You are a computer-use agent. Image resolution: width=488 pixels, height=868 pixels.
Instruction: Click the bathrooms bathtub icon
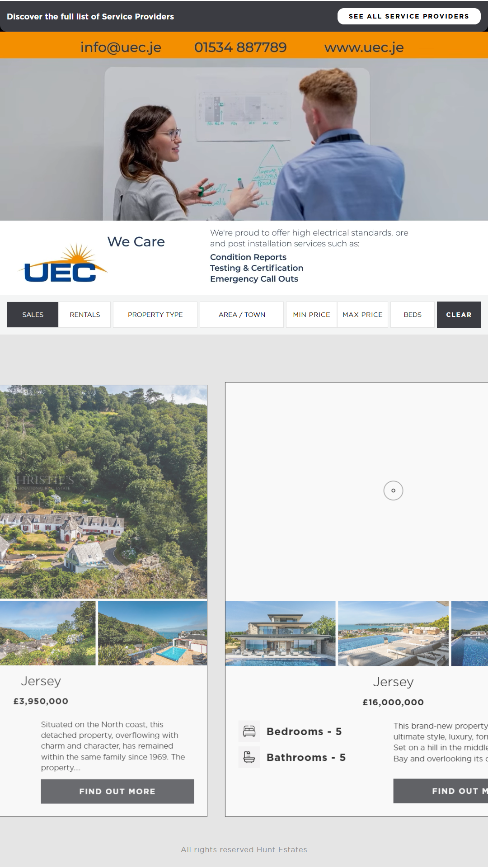pos(249,757)
